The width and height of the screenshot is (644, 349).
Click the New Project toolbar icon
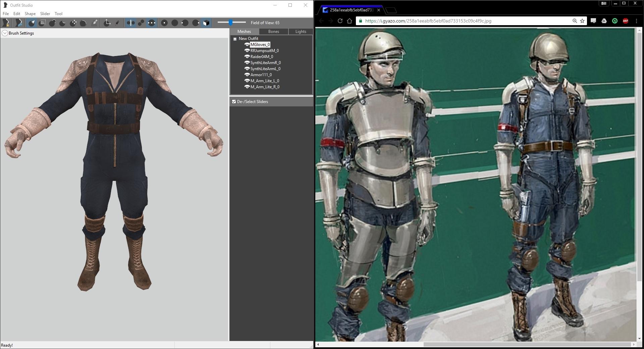6,23
